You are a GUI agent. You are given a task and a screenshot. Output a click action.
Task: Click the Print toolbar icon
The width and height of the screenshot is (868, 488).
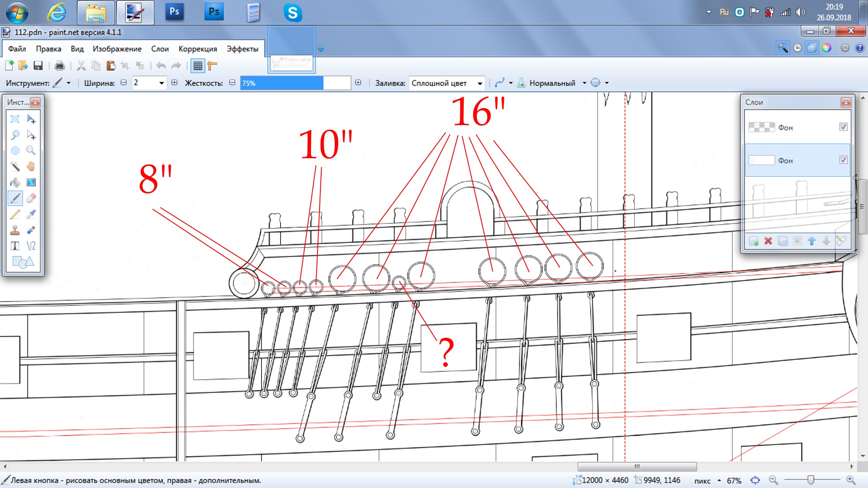point(60,65)
